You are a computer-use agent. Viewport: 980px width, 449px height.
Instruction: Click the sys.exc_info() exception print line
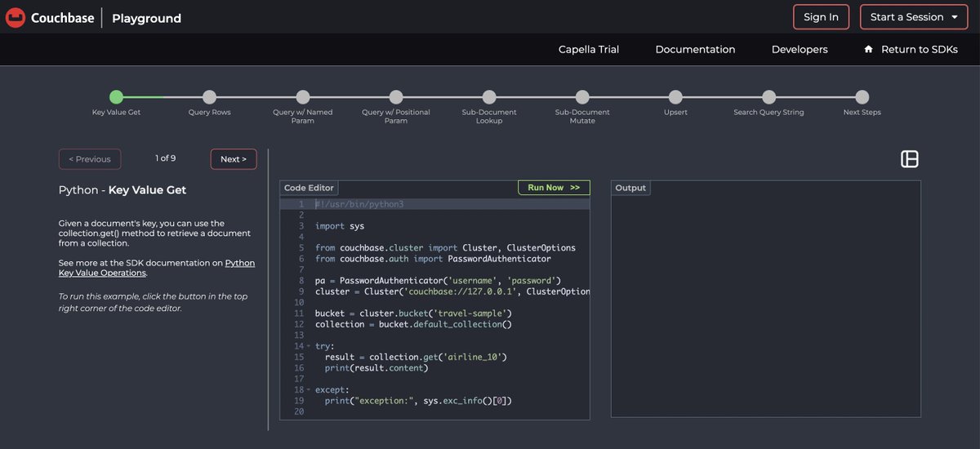coord(418,401)
